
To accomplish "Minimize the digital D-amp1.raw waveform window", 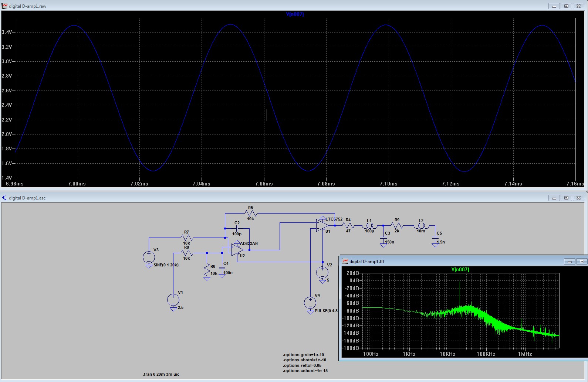I will [554, 6].
